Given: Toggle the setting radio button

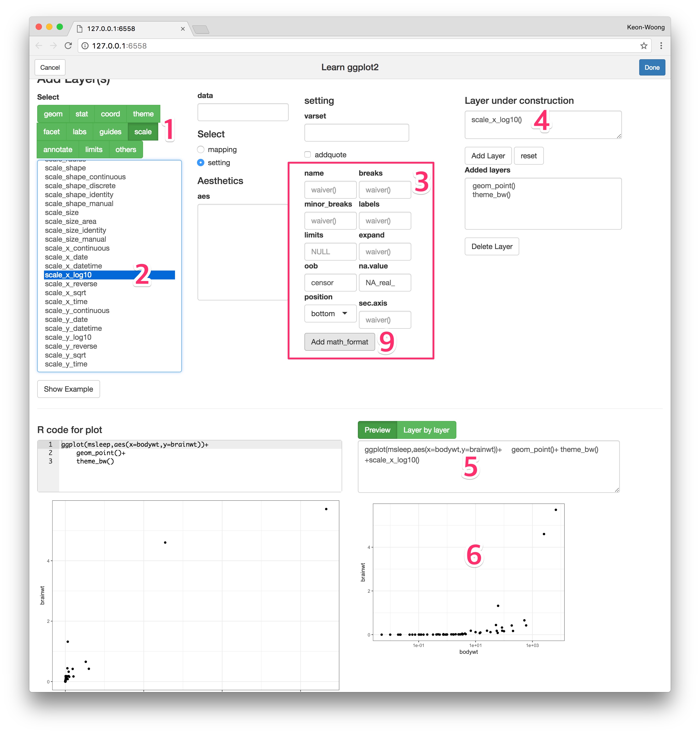Looking at the screenshot, I should click(x=200, y=162).
